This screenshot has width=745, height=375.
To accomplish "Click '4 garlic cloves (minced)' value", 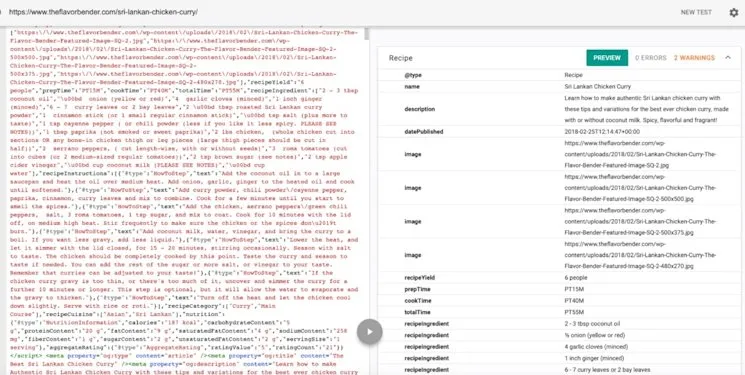I will [596, 346].
